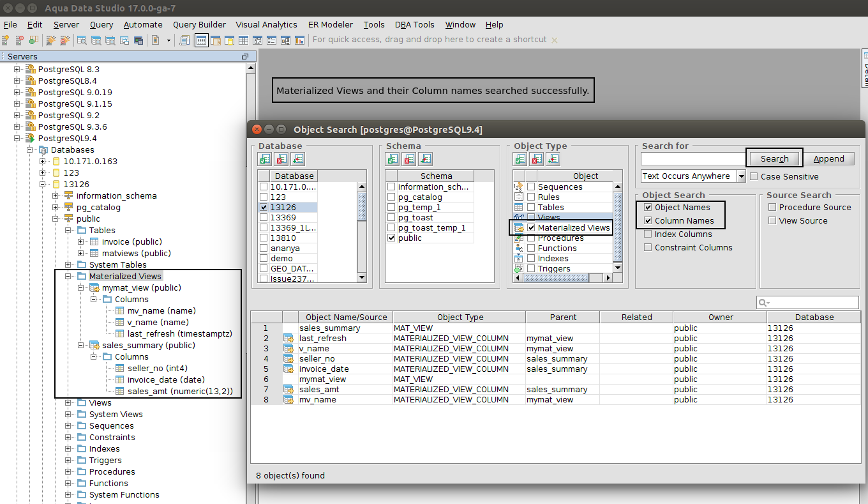The image size is (868, 504).
Task: Check the Procedure Source checkbox
Action: [x=772, y=208]
